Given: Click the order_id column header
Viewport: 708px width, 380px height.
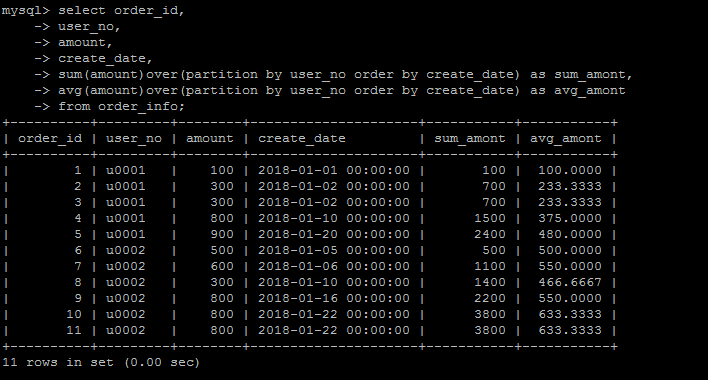Looking at the screenshot, I should click(50, 139).
